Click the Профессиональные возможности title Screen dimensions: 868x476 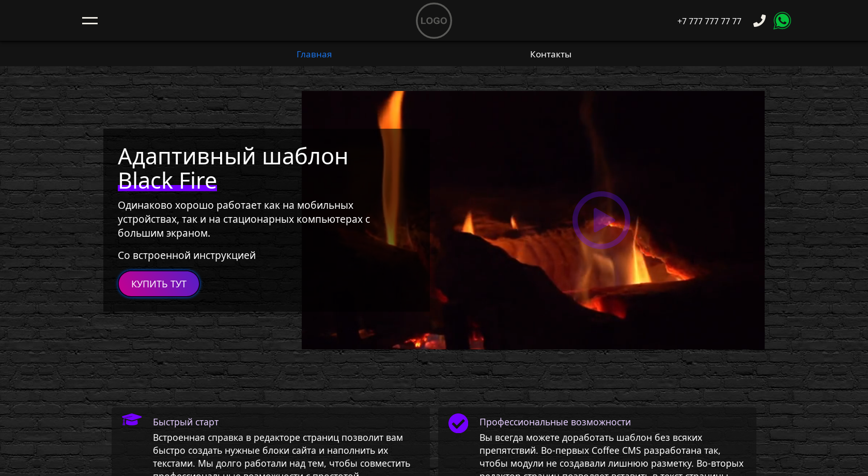tap(555, 422)
